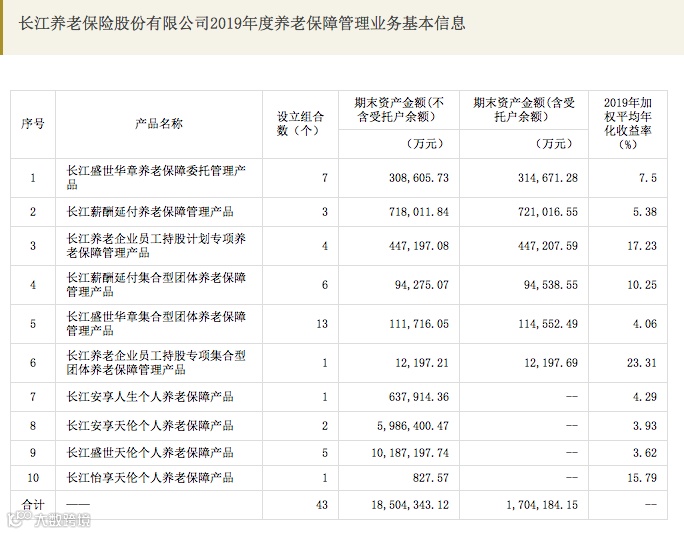Select product 长江薪酬延付养老保障管理产品
Viewport: 684px width, 534px height.
[x=150, y=212]
